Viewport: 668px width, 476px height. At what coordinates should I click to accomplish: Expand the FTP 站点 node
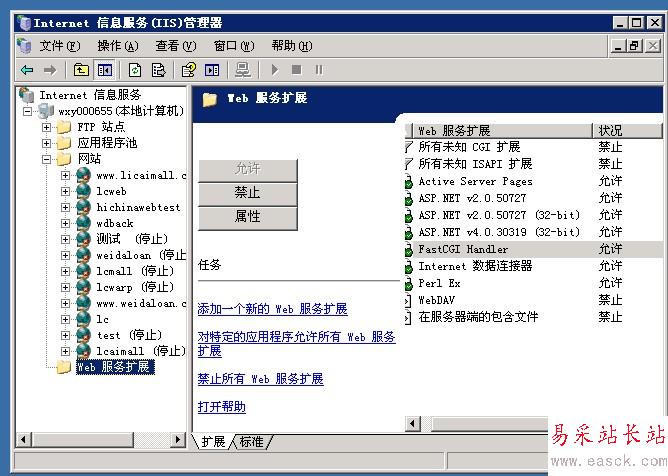tap(46, 127)
